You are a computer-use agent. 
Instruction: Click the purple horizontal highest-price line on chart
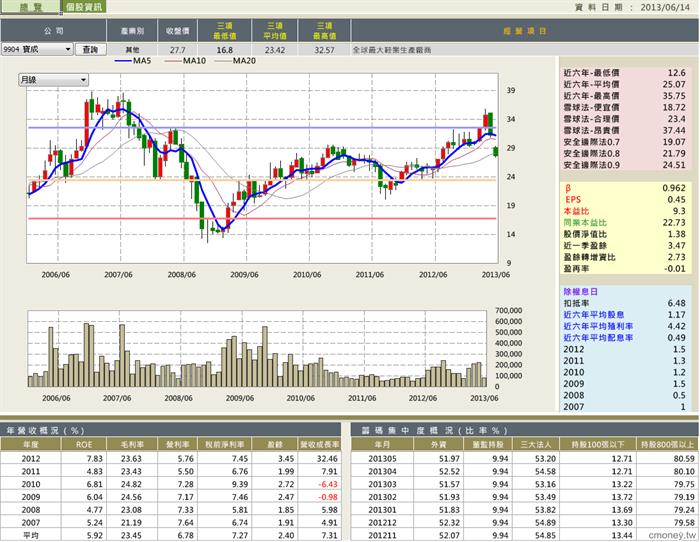(x=262, y=128)
